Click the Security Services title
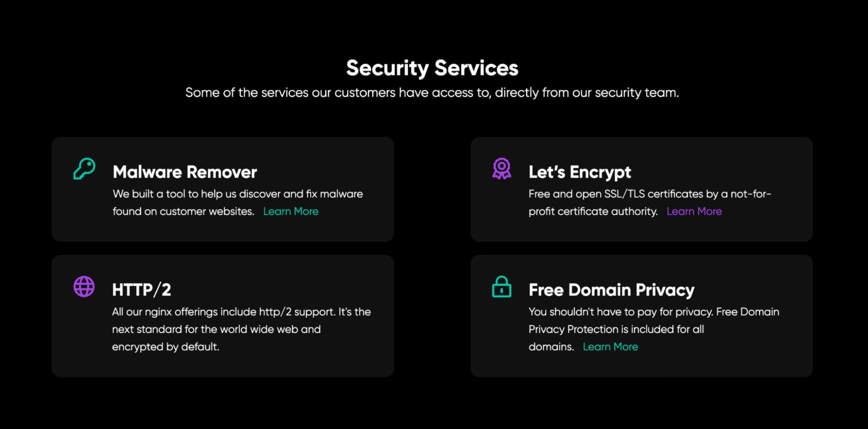Image resolution: width=868 pixels, height=429 pixels. click(x=432, y=68)
